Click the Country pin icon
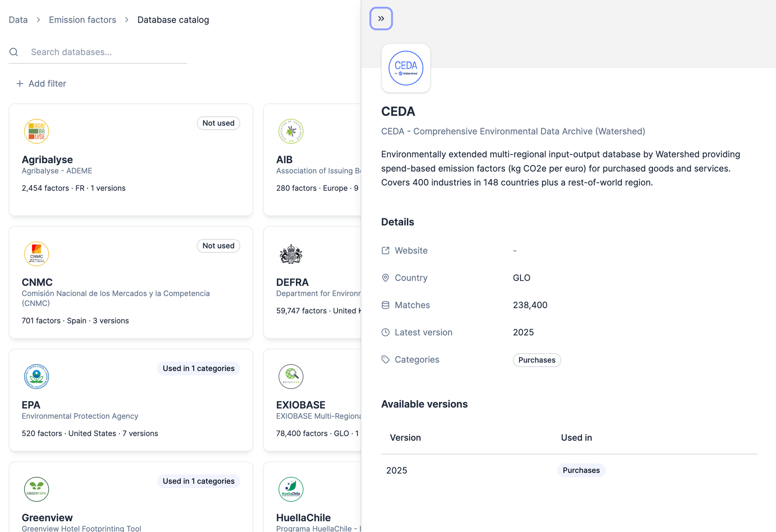Screen dimensions: 776x532 pos(386,278)
